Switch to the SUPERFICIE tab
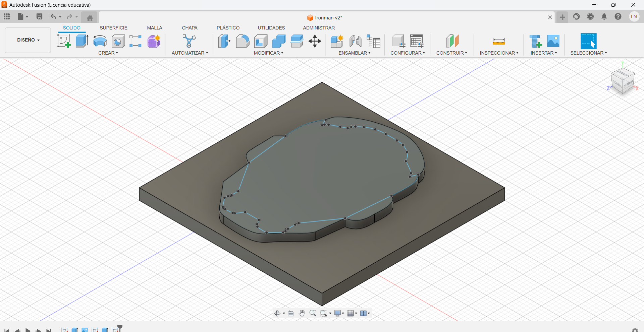Image resolution: width=644 pixels, height=332 pixels. click(x=114, y=28)
